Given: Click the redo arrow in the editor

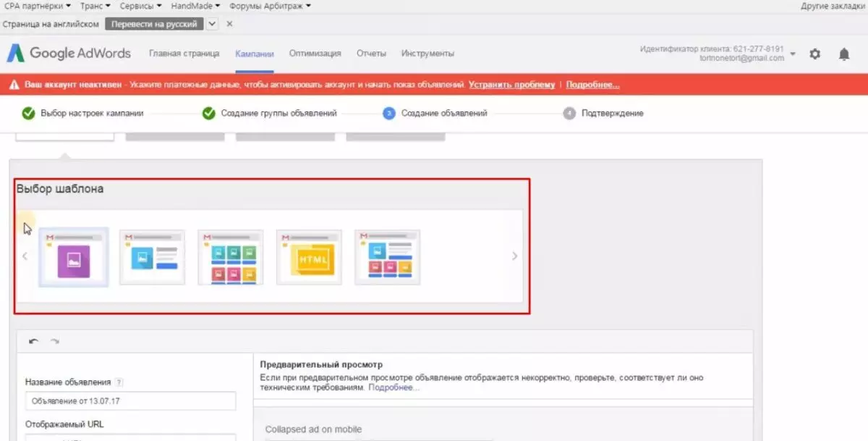Looking at the screenshot, I should coord(55,341).
